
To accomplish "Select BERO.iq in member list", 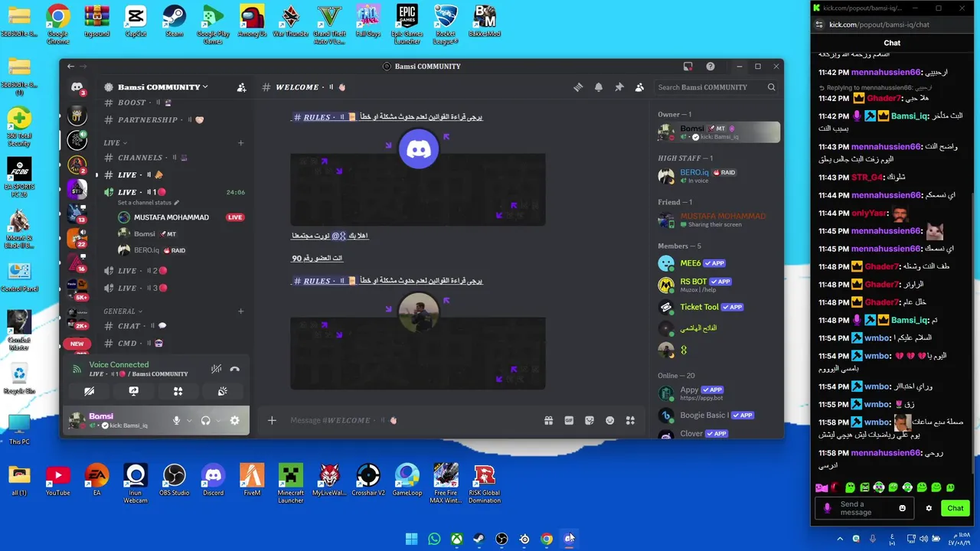I will click(x=718, y=176).
